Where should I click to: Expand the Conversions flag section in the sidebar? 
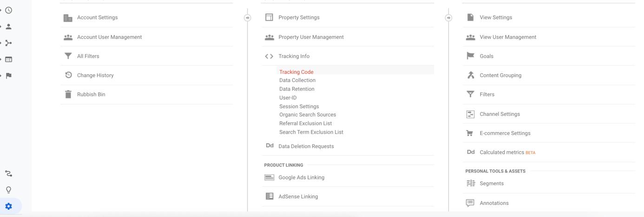coord(8,76)
